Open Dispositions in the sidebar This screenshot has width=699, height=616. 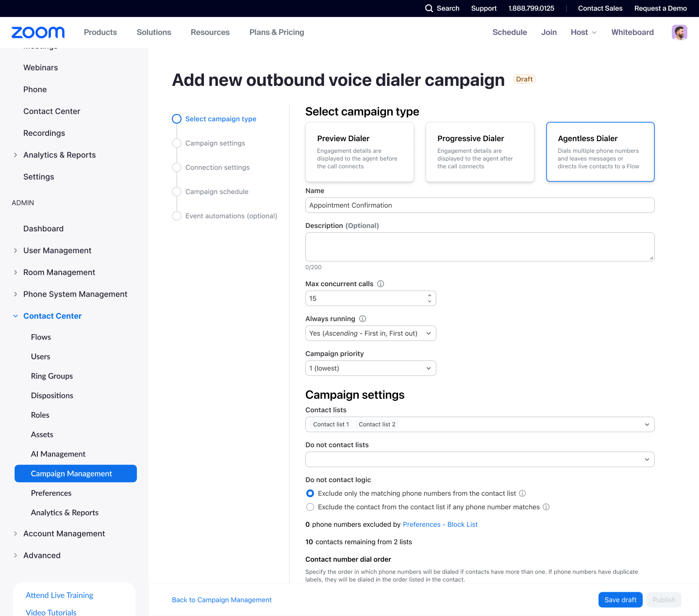(52, 395)
